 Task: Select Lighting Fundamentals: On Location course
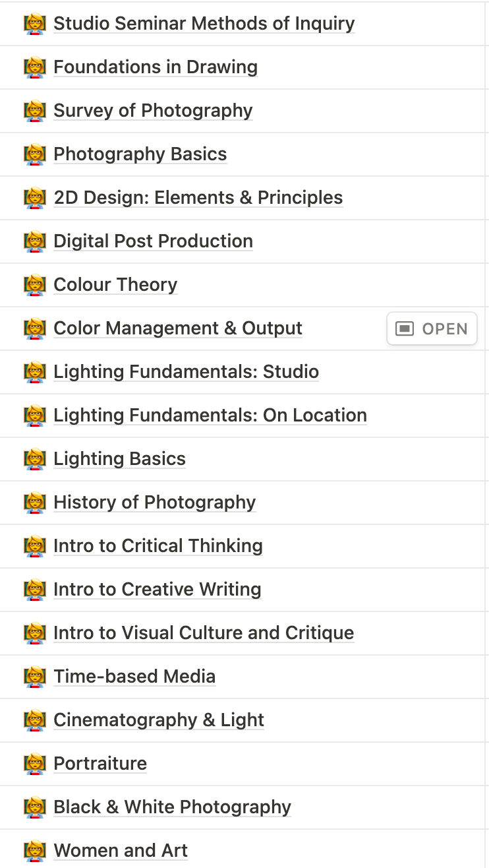210,416
